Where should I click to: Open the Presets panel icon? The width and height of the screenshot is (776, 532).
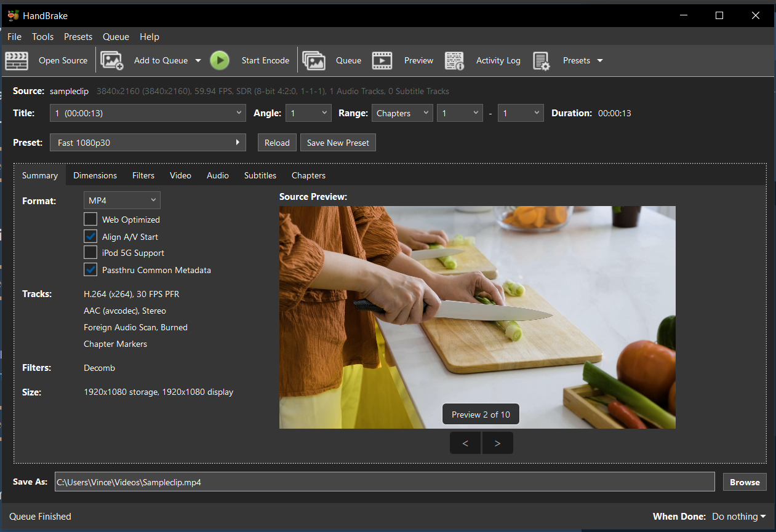click(x=542, y=60)
